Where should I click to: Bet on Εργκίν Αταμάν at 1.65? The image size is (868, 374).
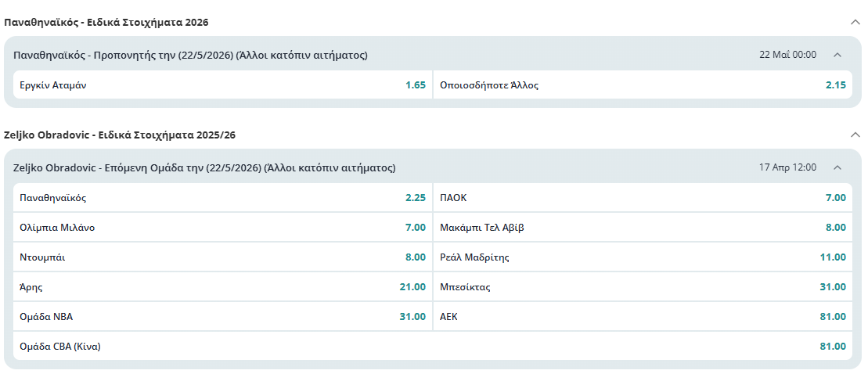point(223,85)
